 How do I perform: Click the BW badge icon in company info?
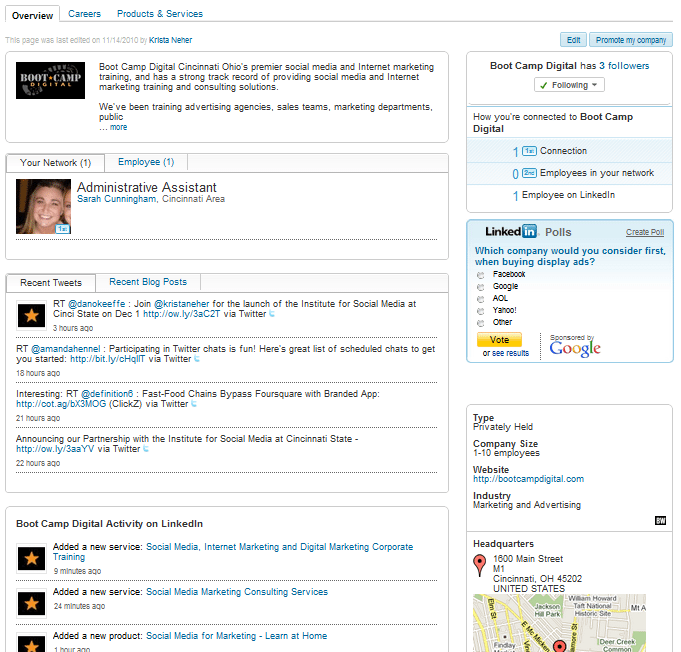coord(660,520)
